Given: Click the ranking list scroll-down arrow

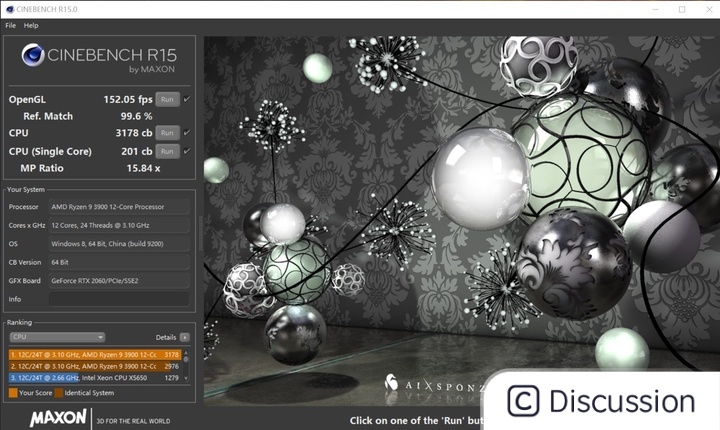Looking at the screenshot, I should [186, 379].
